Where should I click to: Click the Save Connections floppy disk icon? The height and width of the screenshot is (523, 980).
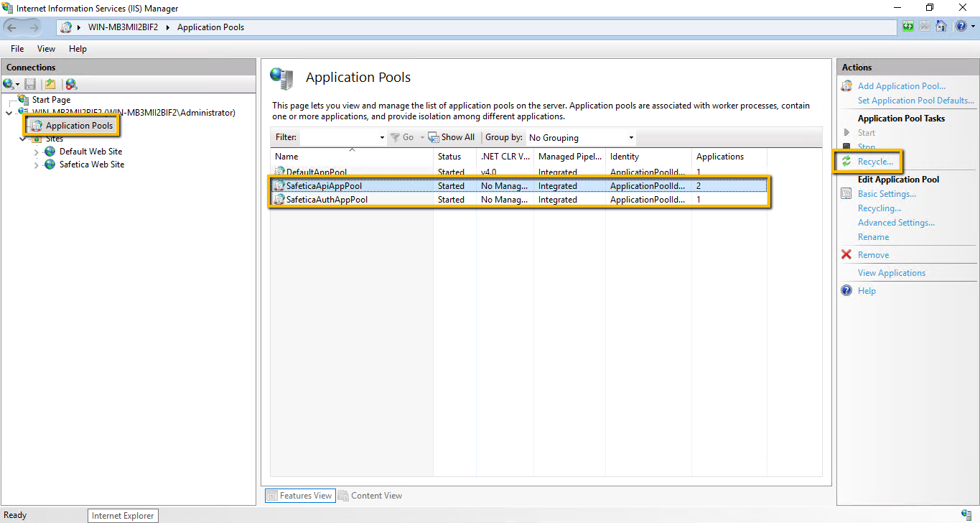[30, 84]
